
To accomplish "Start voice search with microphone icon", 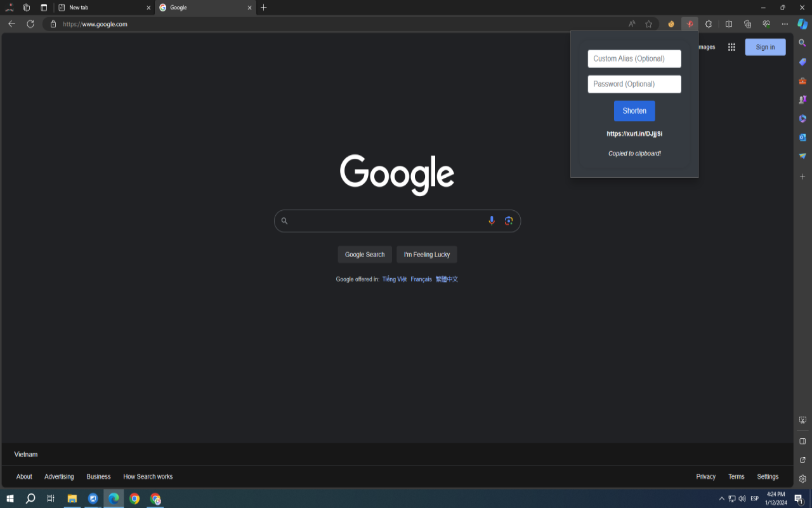I will [492, 221].
